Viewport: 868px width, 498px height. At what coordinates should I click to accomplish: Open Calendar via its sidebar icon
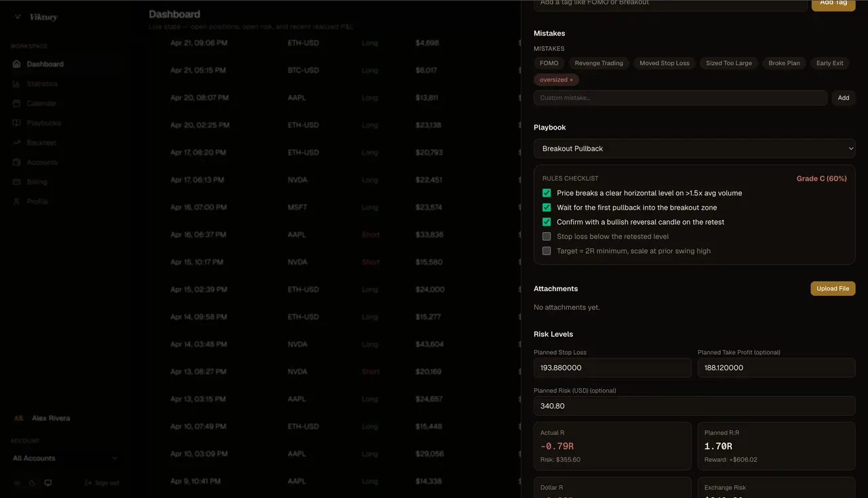[17, 104]
